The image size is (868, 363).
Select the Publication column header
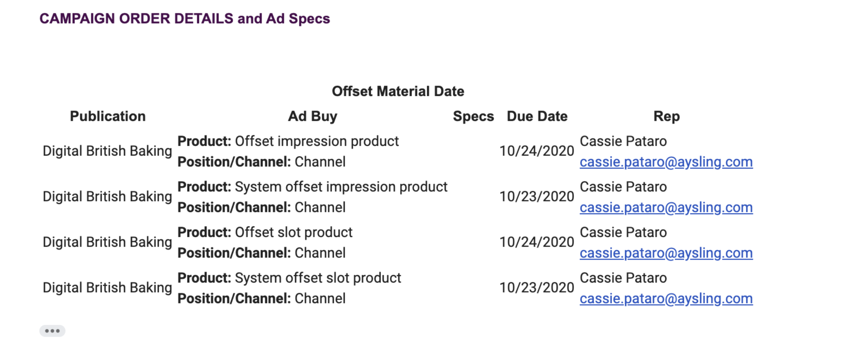click(x=108, y=116)
